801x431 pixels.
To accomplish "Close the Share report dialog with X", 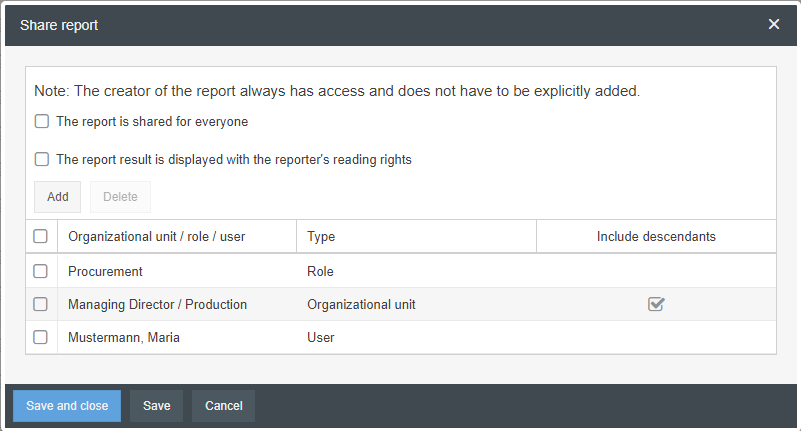I will pos(773,24).
